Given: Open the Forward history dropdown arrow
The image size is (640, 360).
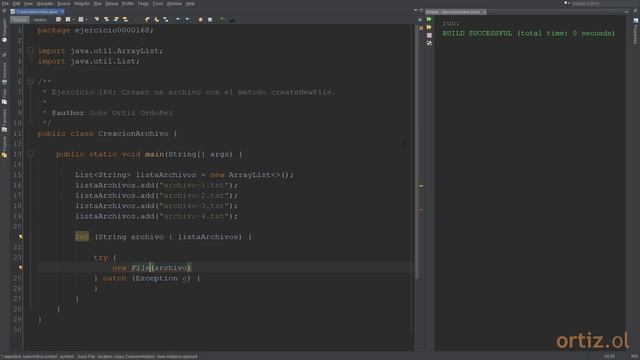Looking at the screenshot, I should coord(87,20).
